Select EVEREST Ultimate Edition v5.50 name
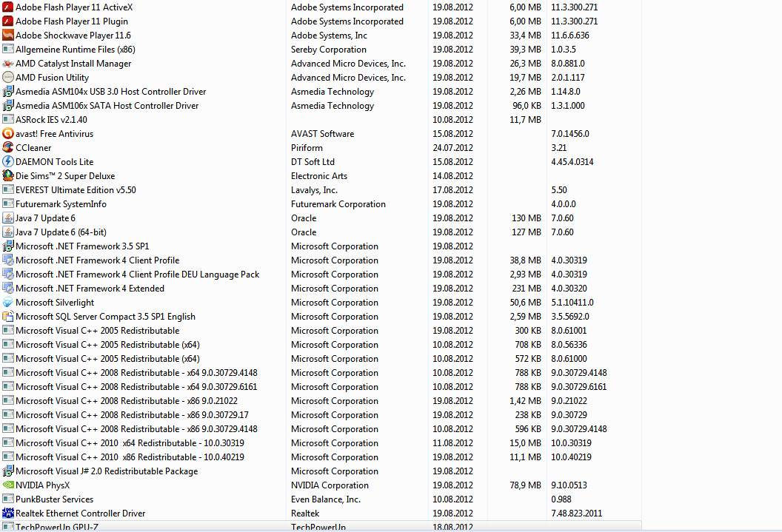Screen dimensions: 782x532 [x=76, y=189]
